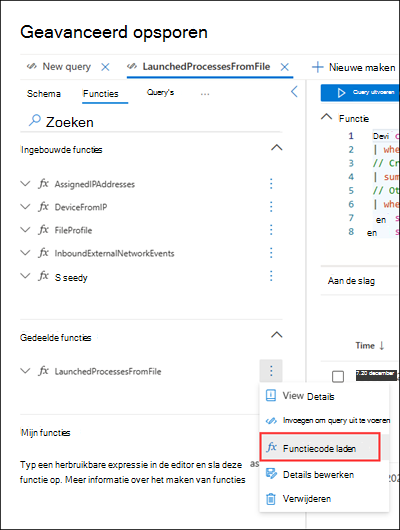Open more options for FileProfile function
Viewport: 400px width, 530px height.
[x=271, y=230]
